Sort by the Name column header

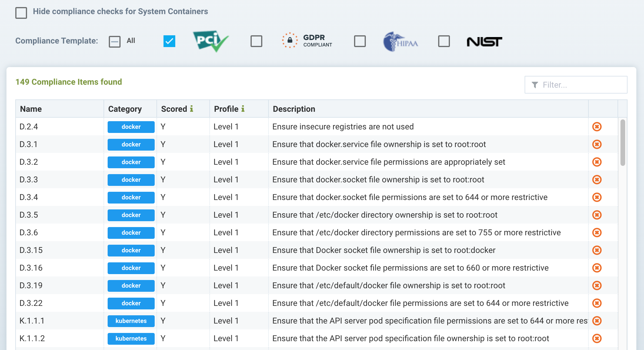coord(31,109)
